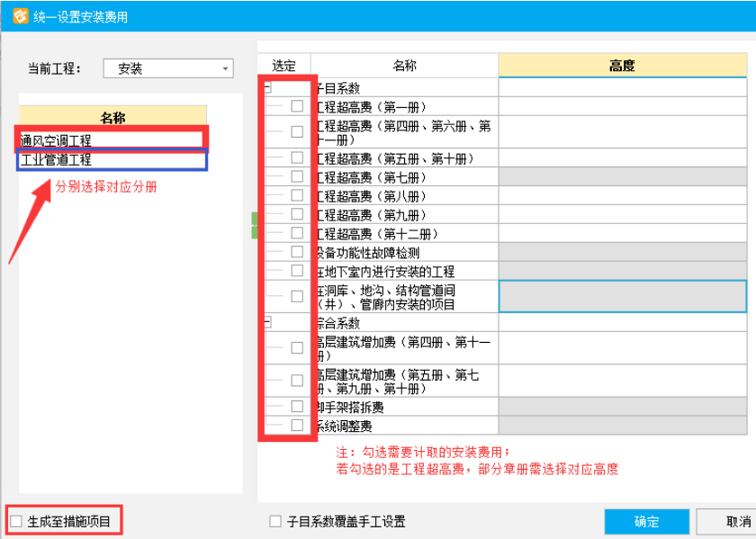Click 脚手架搭拆费 row name
This screenshot has width=756, height=539.
(350, 408)
